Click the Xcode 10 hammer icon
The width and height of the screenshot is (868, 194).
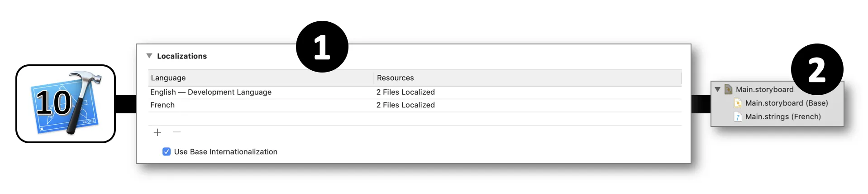66,104
